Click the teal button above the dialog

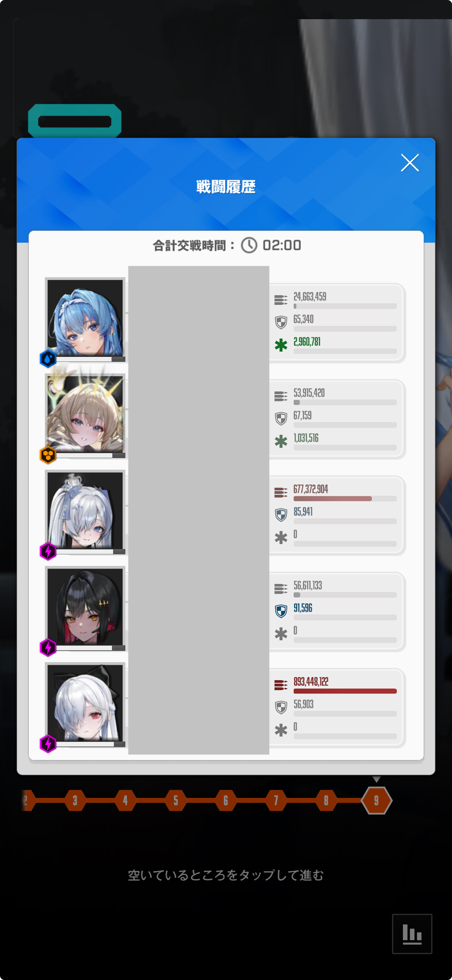[75, 121]
